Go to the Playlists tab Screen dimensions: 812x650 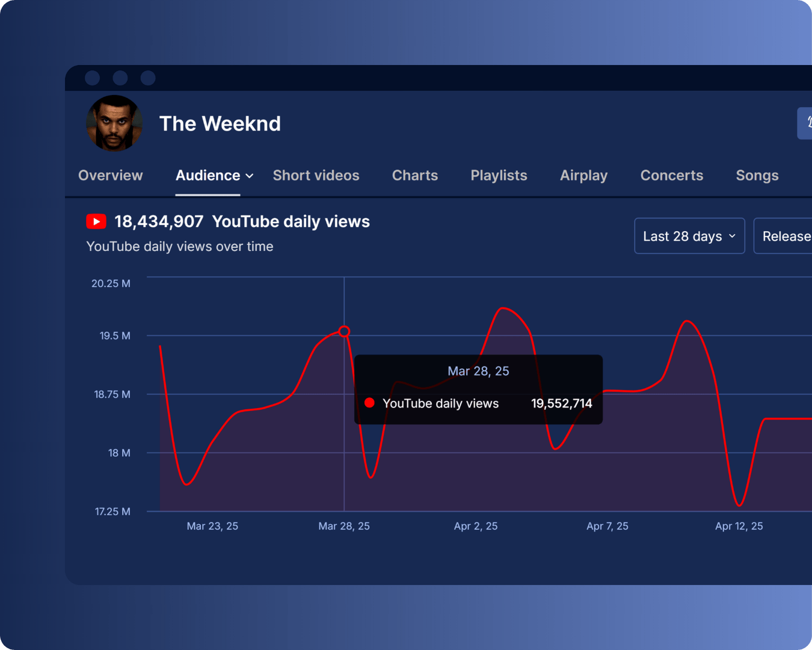point(499,175)
